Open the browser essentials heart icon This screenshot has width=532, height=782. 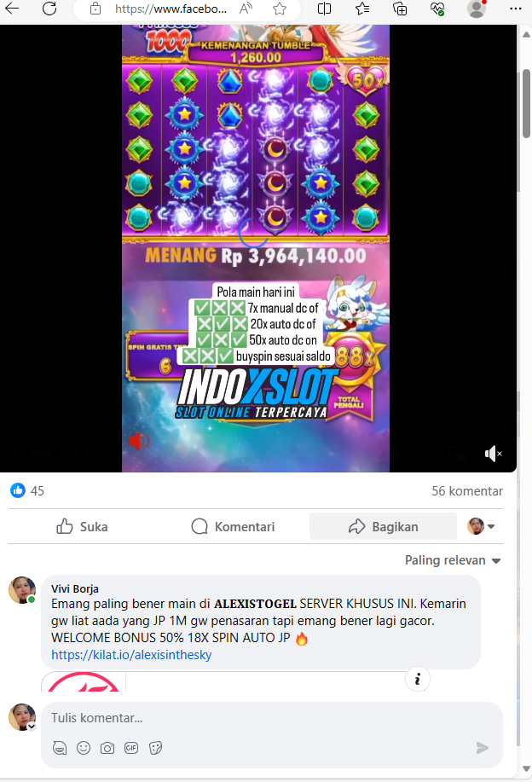437,9
